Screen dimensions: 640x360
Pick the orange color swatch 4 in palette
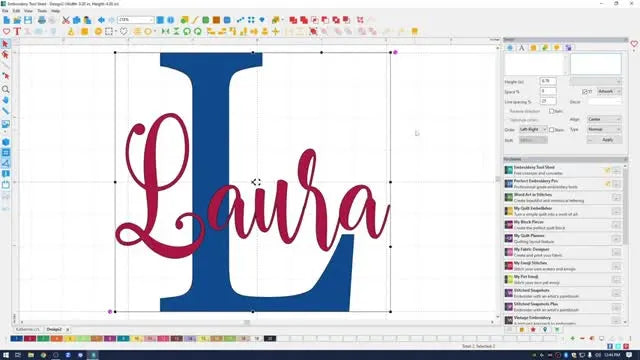point(56,338)
